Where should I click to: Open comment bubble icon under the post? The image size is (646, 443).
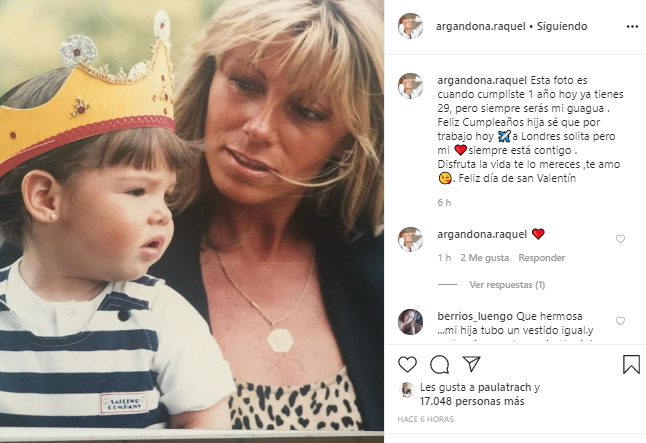(439, 364)
